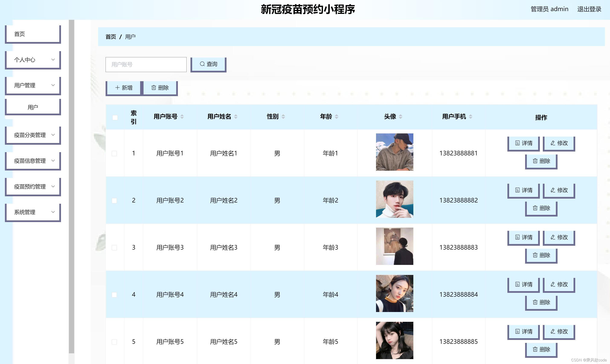
Task: Open 详情 document icon for 用户账号1
Action: pyautogui.click(x=517, y=143)
